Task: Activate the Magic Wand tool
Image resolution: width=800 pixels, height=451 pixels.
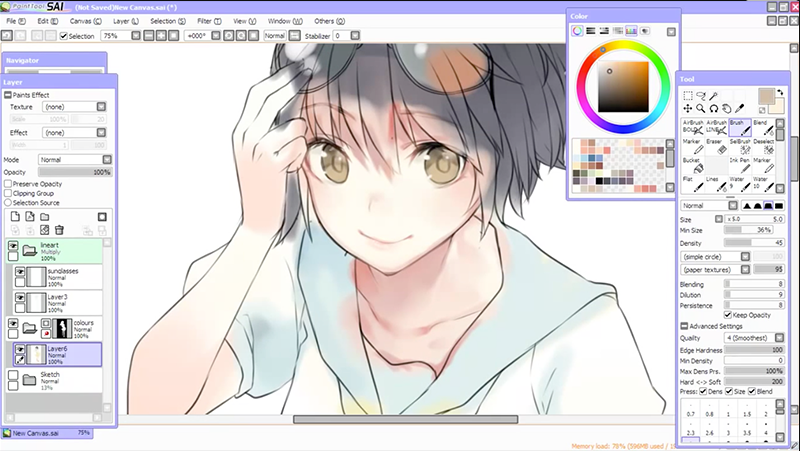Action: click(716, 96)
